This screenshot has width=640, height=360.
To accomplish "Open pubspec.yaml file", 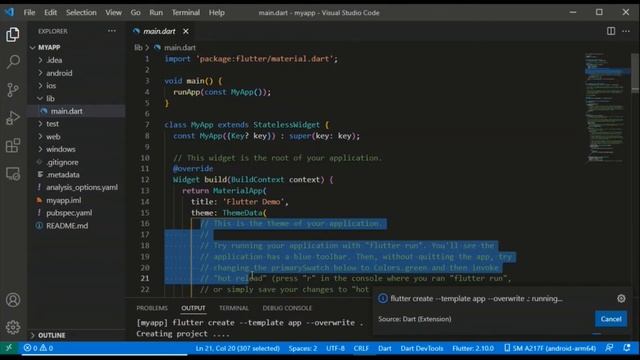I will coord(69,213).
